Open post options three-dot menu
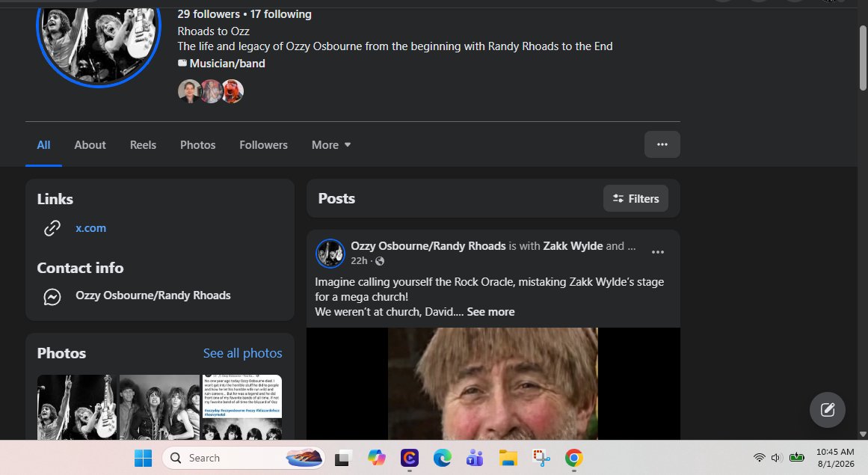 tap(658, 252)
